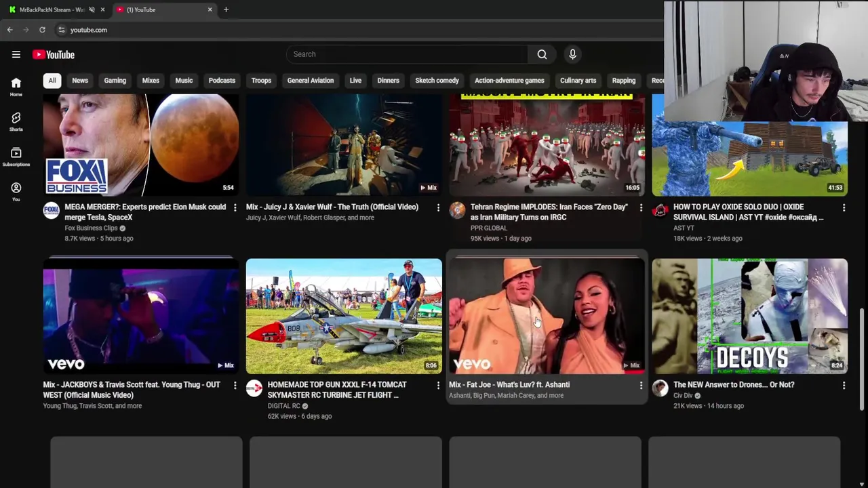Open options menu for MEGA MERGER video
Image resolution: width=868 pixels, height=488 pixels.
(x=235, y=207)
